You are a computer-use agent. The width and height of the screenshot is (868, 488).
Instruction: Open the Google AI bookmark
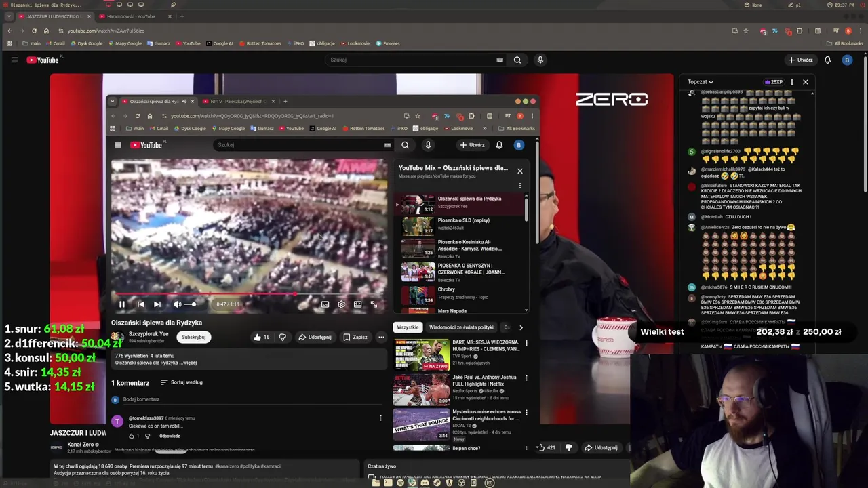coord(219,43)
